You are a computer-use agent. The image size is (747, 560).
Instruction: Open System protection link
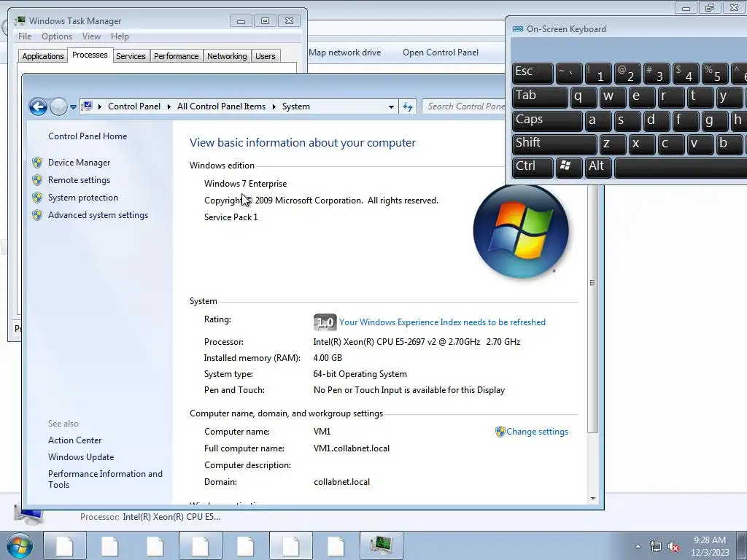(83, 198)
